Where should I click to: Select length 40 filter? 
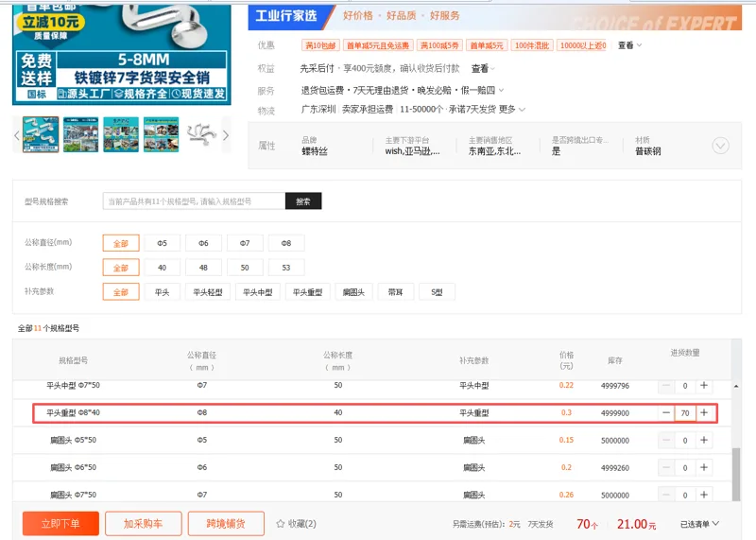[162, 268]
